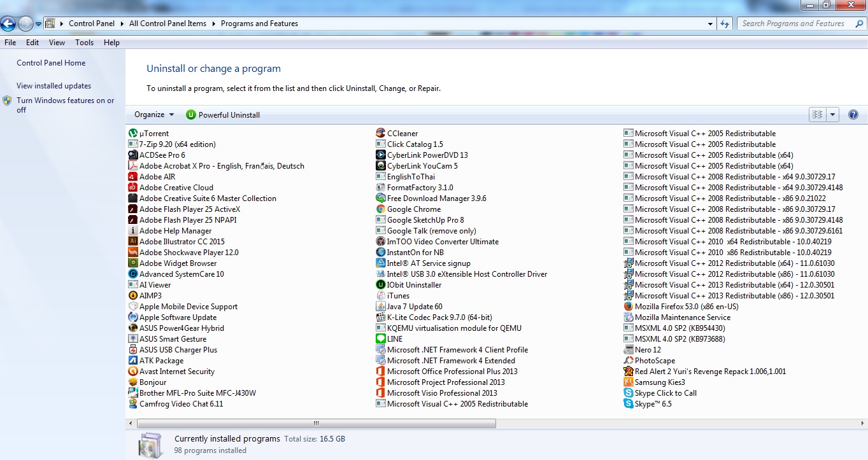Open the help question mark icon
The height and width of the screenshot is (460, 868).
853,115
